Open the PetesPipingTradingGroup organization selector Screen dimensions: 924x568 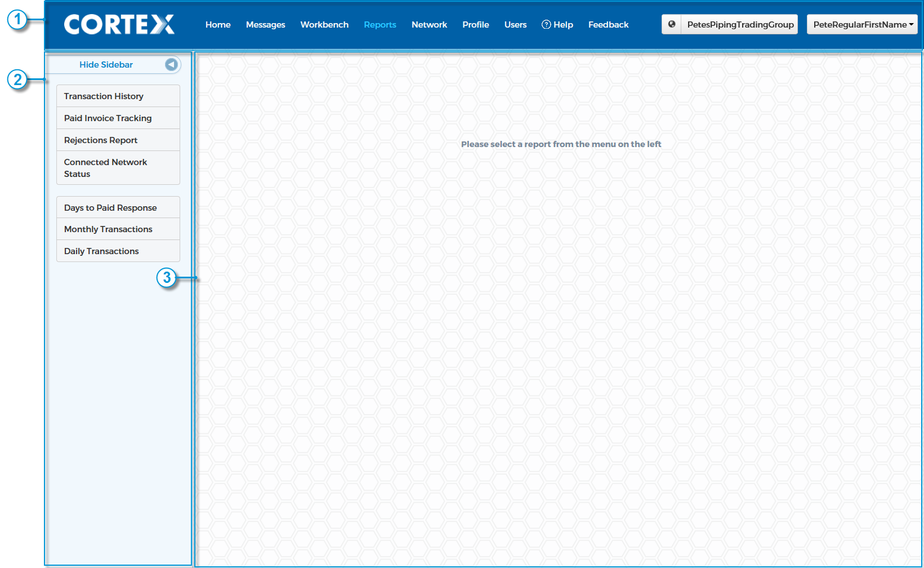click(740, 24)
